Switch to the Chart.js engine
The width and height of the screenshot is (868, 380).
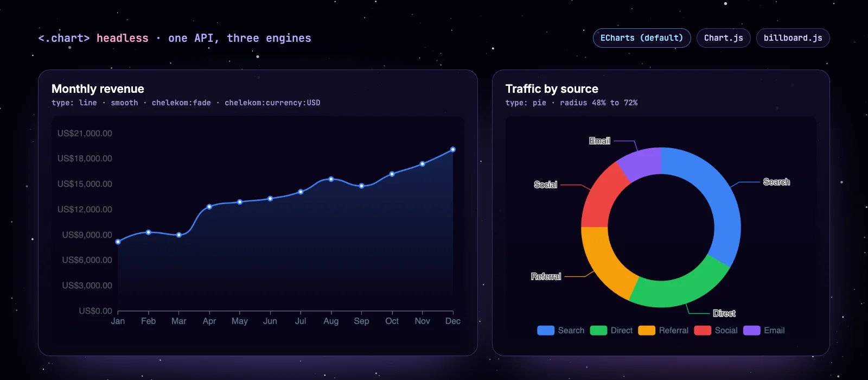[x=724, y=38]
